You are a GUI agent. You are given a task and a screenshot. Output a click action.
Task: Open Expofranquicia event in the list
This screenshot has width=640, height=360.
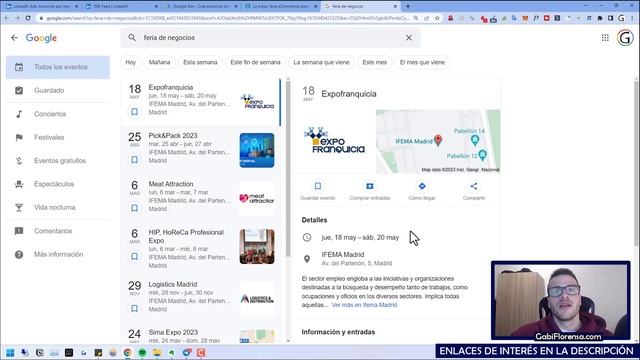point(201,102)
